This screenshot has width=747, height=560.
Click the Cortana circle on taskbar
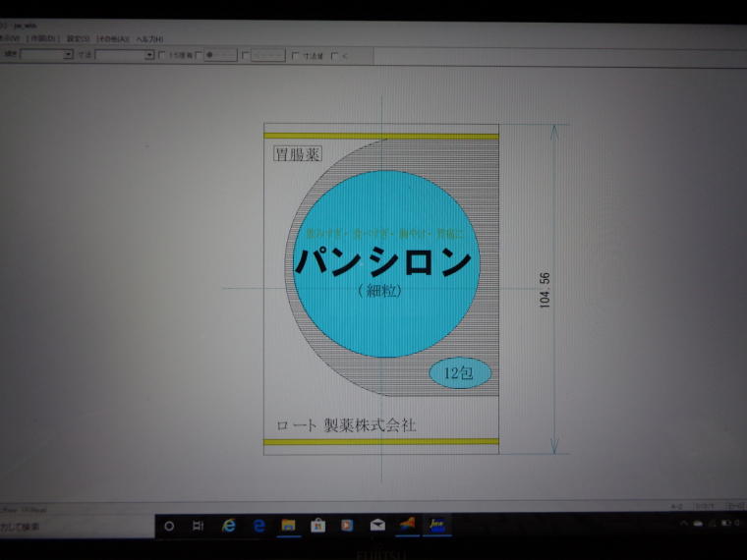coord(169,526)
